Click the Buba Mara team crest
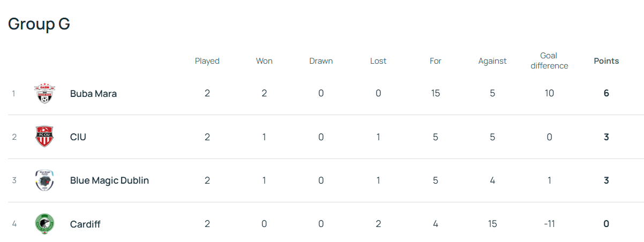This screenshot has width=644, height=242. 44,93
